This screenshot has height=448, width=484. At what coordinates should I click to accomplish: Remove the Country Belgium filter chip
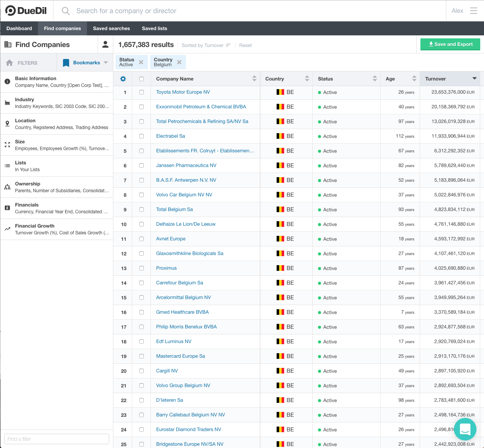179,62
